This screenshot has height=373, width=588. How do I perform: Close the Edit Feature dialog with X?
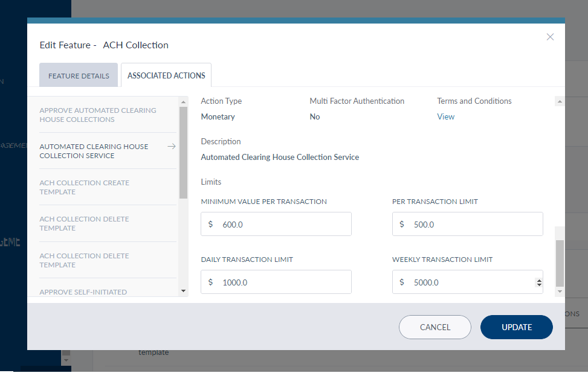[x=550, y=37]
